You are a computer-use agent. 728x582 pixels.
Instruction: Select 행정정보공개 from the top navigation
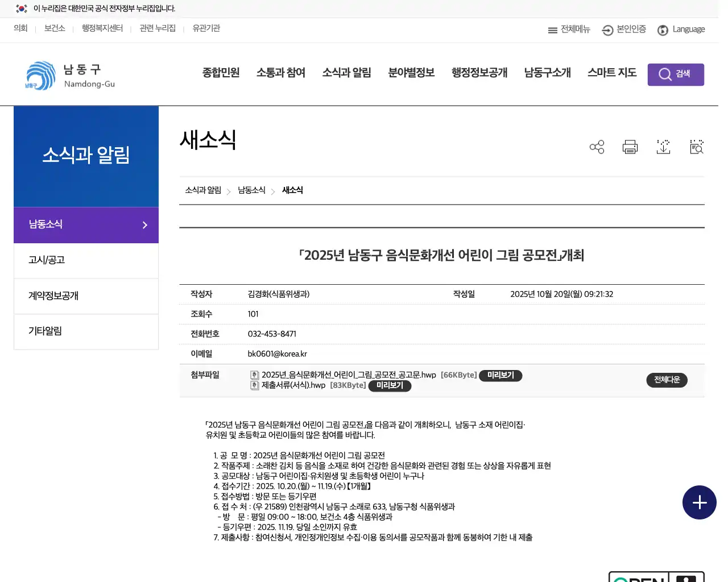click(x=478, y=73)
